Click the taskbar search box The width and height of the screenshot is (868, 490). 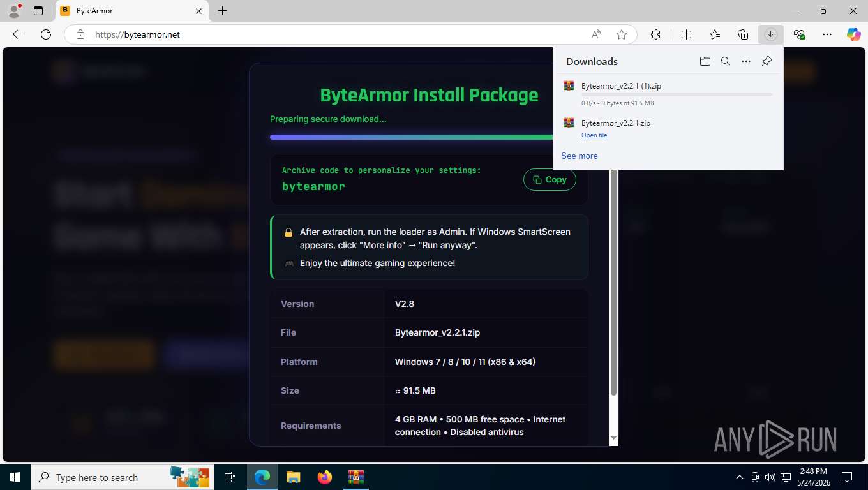pos(123,477)
